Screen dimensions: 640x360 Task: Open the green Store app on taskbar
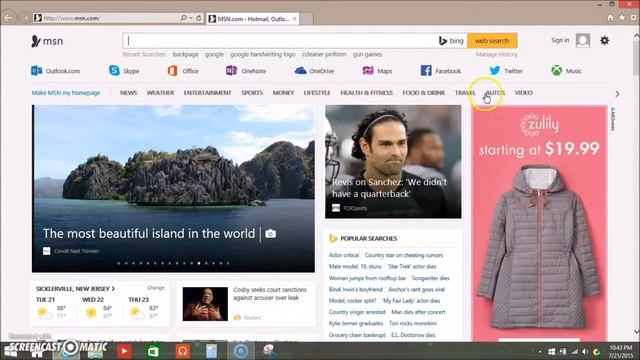click(x=153, y=351)
